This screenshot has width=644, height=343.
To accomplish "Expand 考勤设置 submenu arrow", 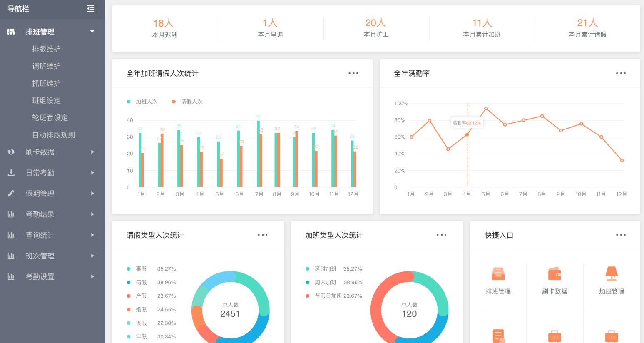I will (x=92, y=277).
